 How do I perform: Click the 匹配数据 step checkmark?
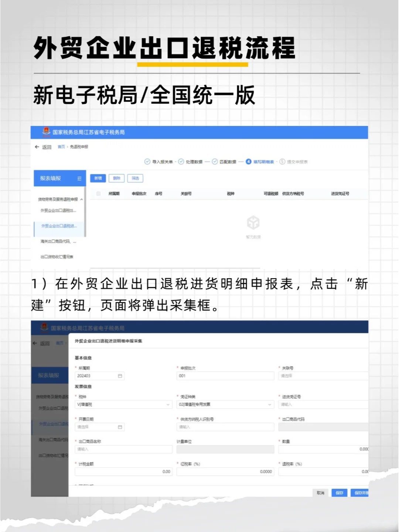click(214, 162)
